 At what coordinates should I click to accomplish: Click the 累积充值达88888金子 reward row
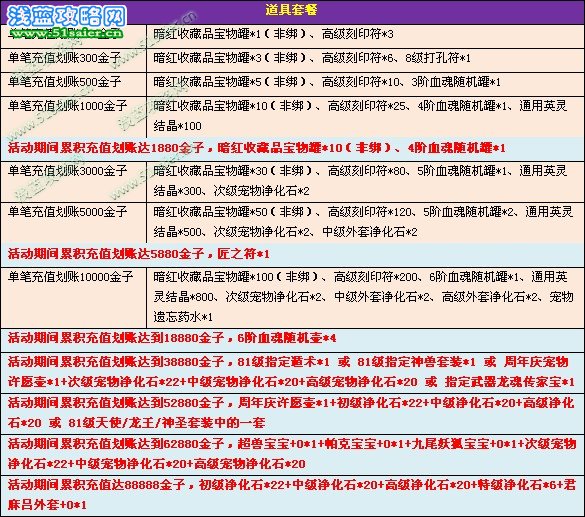tap(292, 495)
